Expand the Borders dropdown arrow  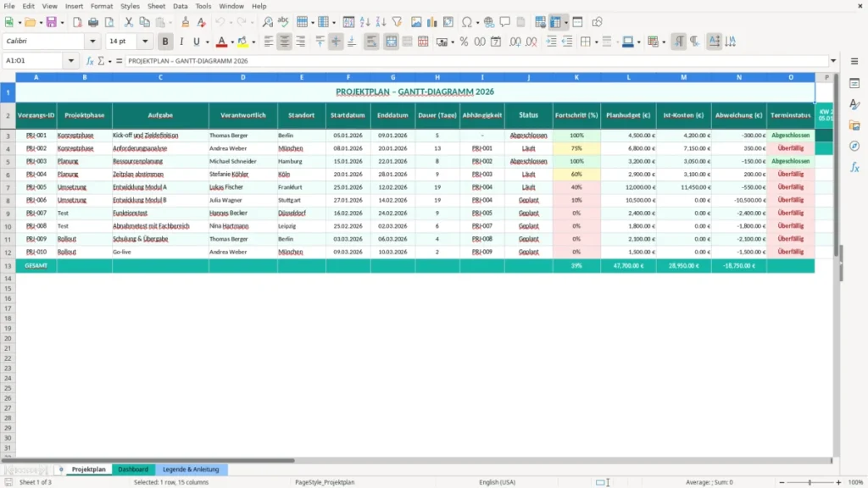[x=596, y=42]
